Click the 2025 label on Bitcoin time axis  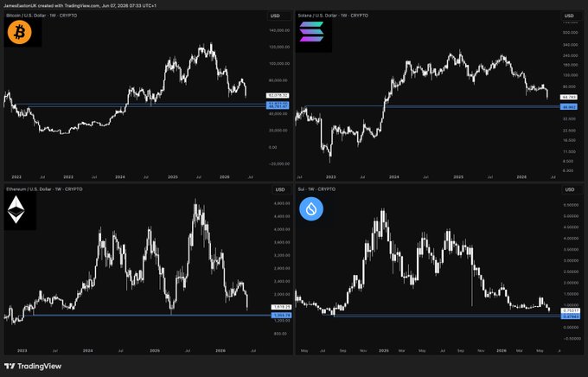(x=173, y=177)
